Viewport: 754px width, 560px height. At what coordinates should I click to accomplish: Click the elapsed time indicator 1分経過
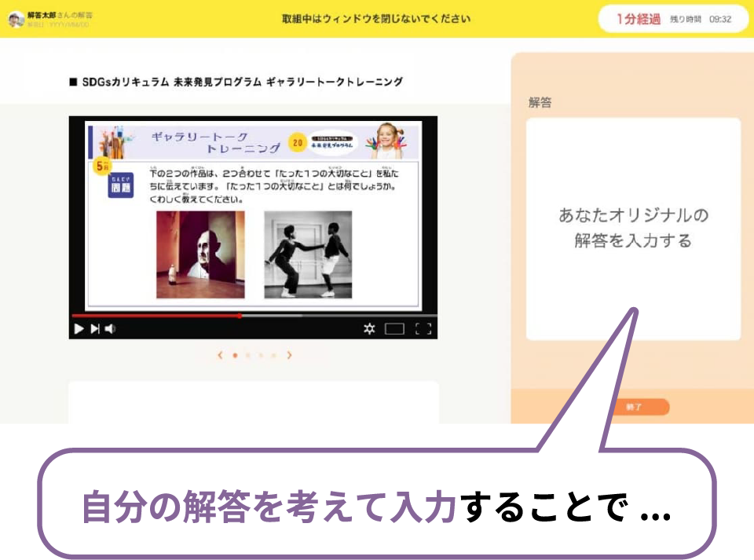638,19
